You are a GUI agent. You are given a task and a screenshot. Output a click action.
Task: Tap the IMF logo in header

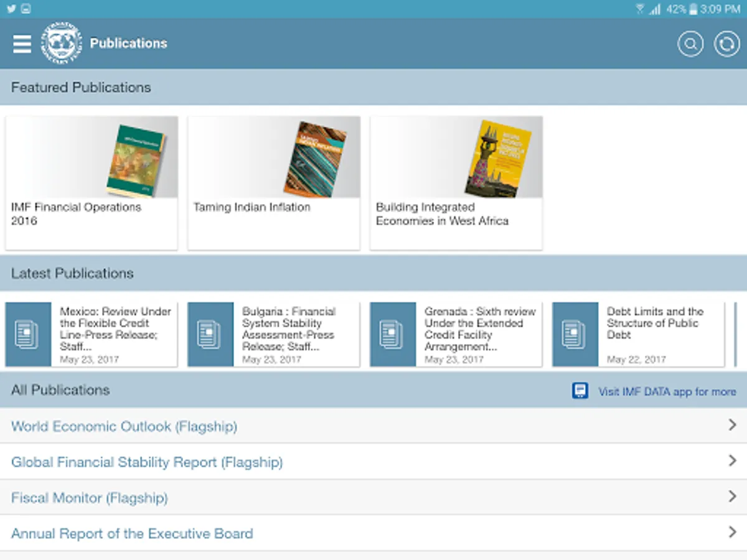[62, 43]
